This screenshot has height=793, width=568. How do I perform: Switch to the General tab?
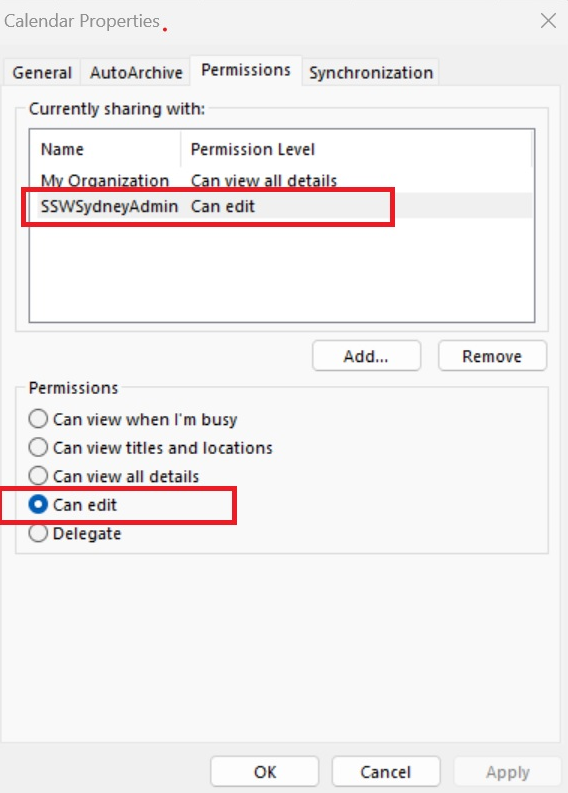(42, 72)
